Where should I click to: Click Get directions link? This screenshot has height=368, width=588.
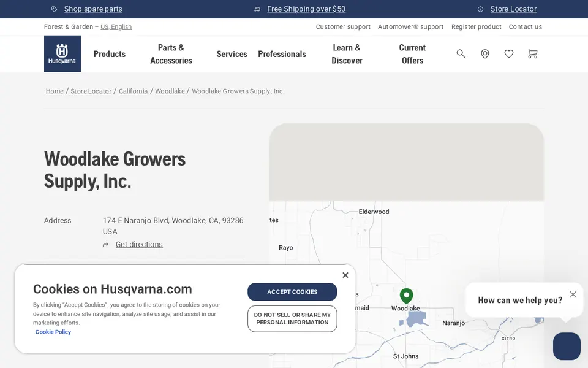(139, 245)
